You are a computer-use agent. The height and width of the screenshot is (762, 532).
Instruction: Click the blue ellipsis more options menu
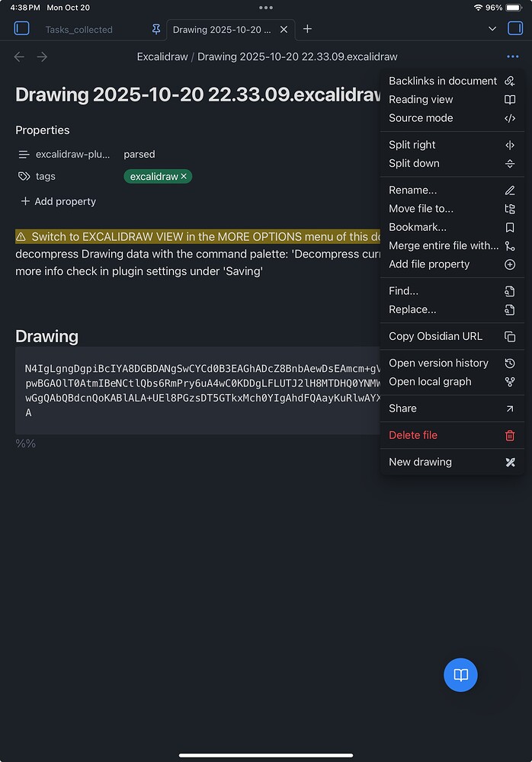pyautogui.click(x=513, y=56)
